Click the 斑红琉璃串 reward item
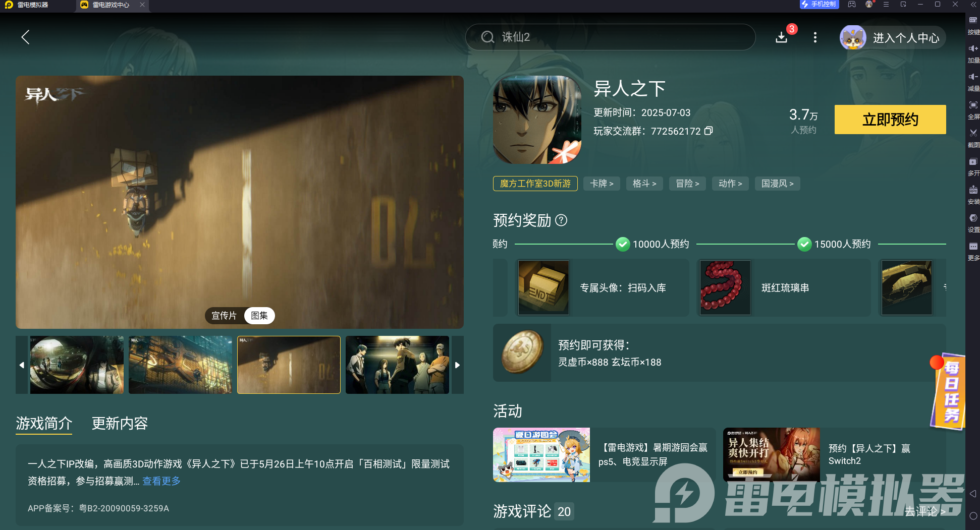Image resolution: width=980 pixels, height=530 pixels. (784, 288)
